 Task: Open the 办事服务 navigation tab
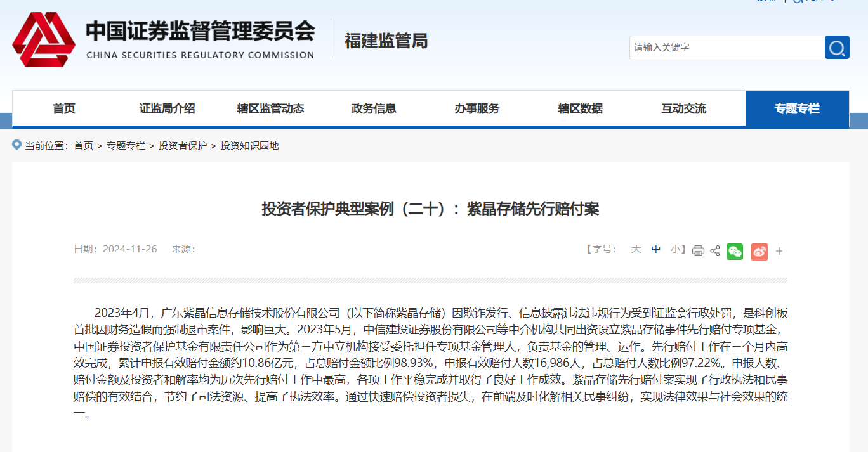point(477,108)
